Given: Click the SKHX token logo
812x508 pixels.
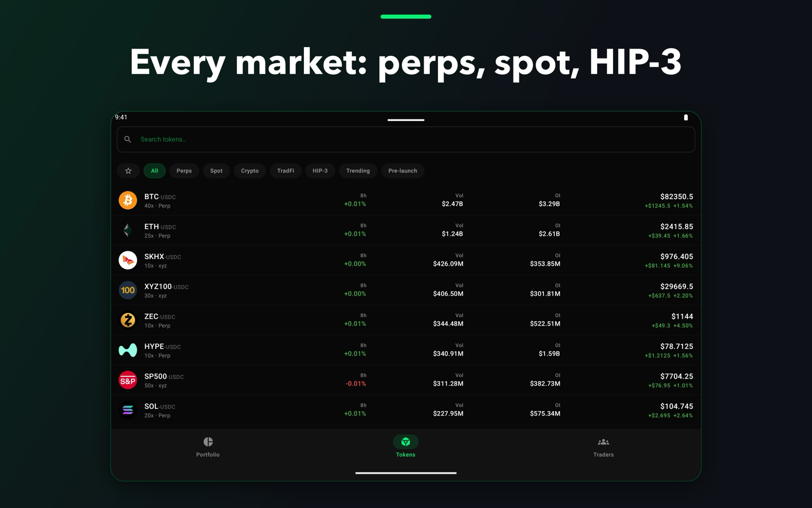Looking at the screenshot, I should click(x=128, y=260).
